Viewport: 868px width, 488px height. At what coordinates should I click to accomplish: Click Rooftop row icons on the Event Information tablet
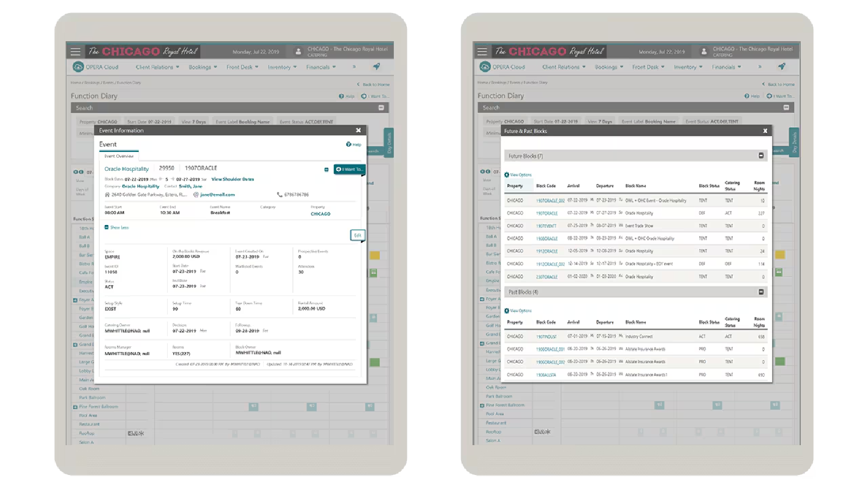pos(136,433)
